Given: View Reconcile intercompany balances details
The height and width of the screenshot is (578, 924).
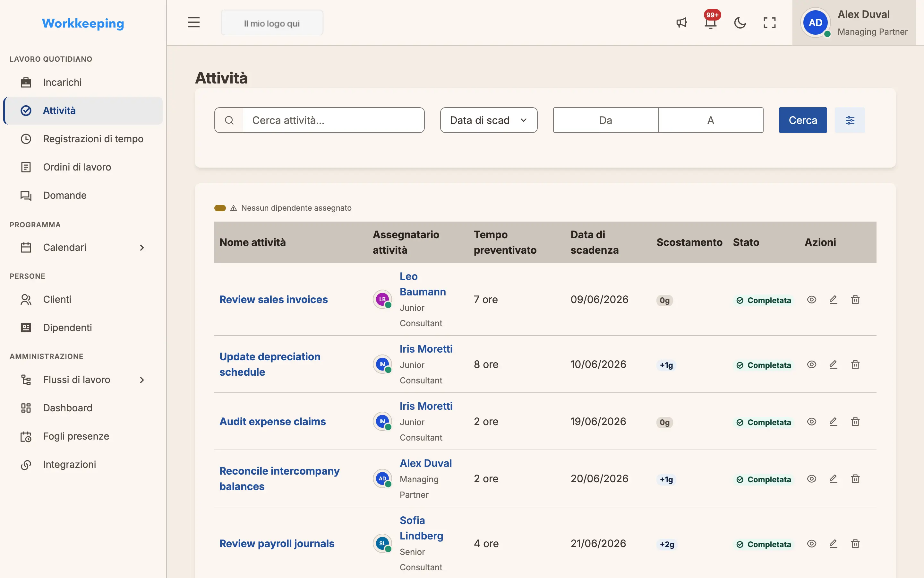Looking at the screenshot, I should point(811,478).
